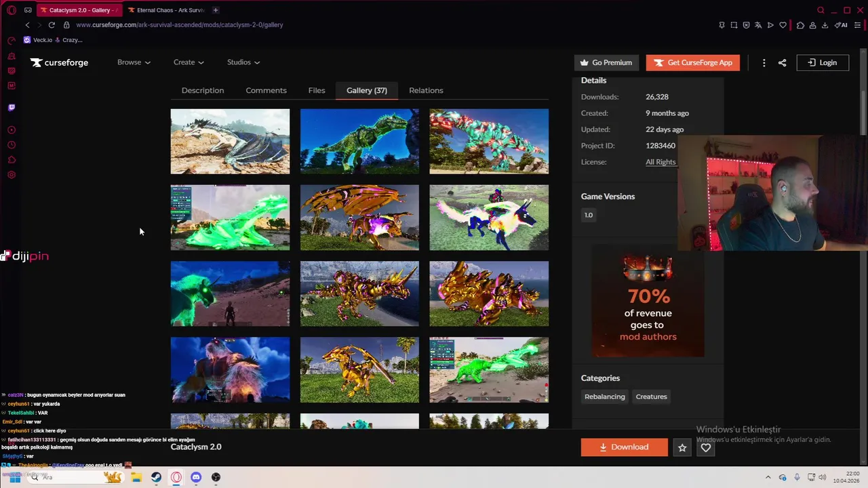This screenshot has height=488, width=868.
Task: Open browsing History from the sidebar clock icon
Action: tap(12, 145)
